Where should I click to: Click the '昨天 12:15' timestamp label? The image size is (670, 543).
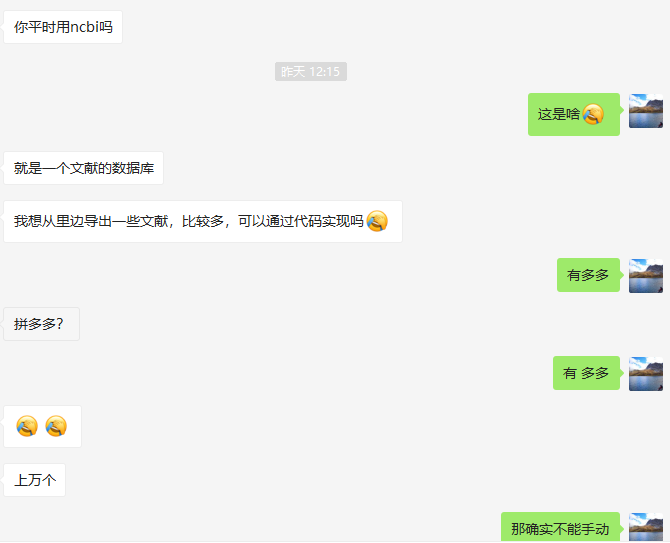311,71
